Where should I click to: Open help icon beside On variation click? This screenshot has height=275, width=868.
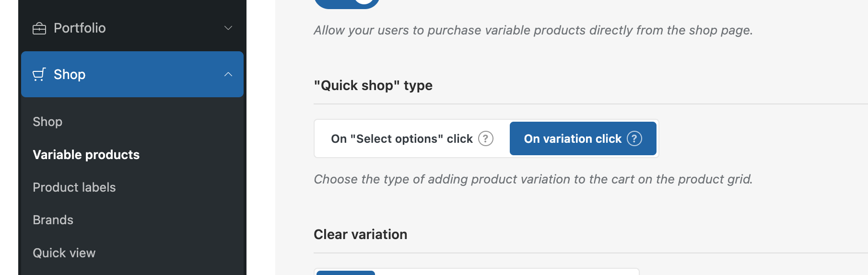click(x=634, y=138)
